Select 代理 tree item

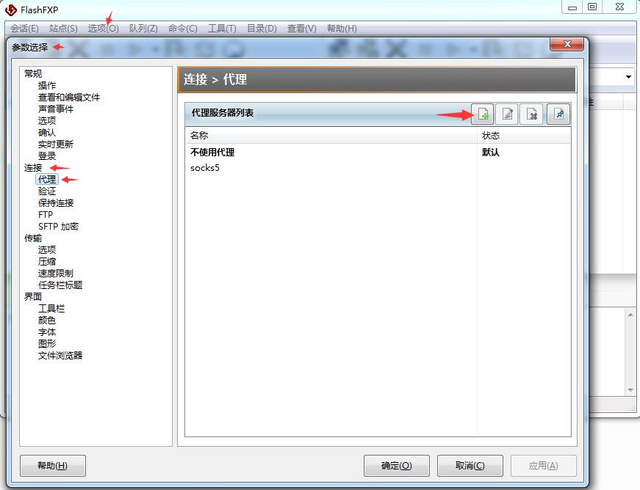click(x=47, y=180)
